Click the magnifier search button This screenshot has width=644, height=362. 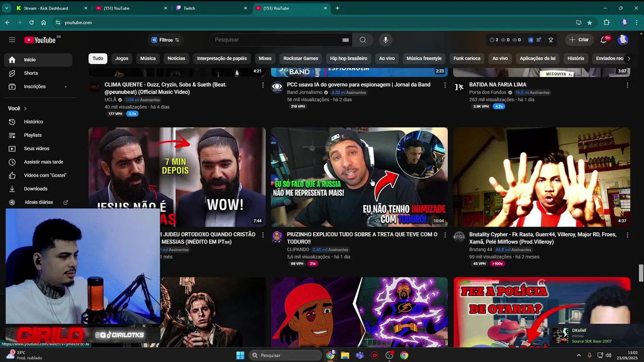363,40
